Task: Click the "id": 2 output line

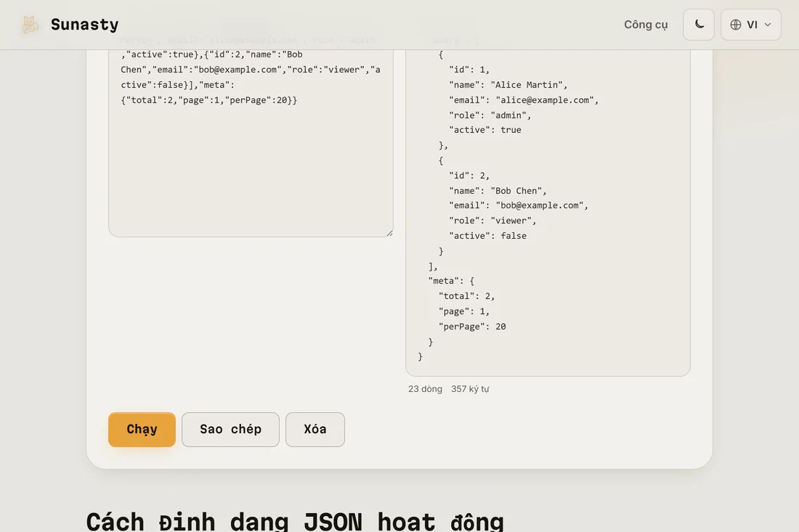Action: pos(469,176)
